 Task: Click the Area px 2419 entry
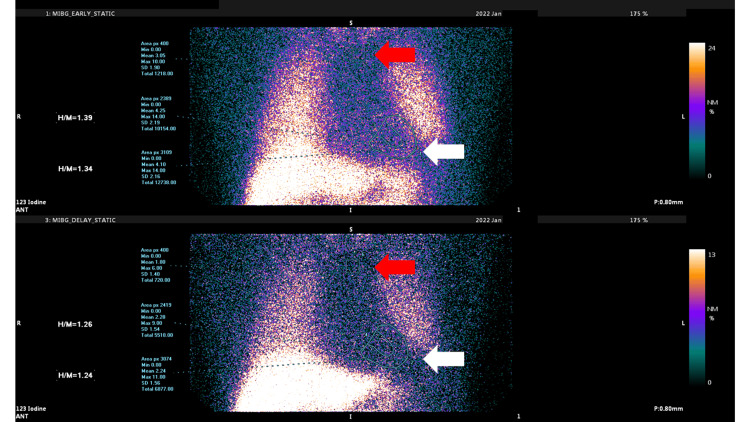[x=156, y=305]
